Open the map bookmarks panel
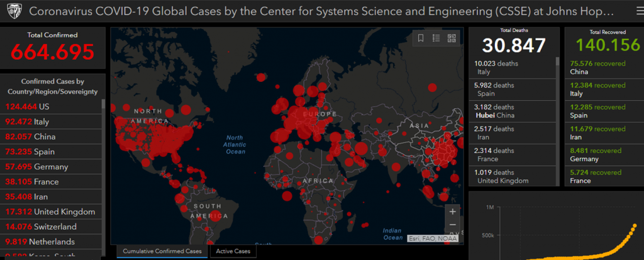The image size is (644, 260). pyautogui.click(x=421, y=38)
